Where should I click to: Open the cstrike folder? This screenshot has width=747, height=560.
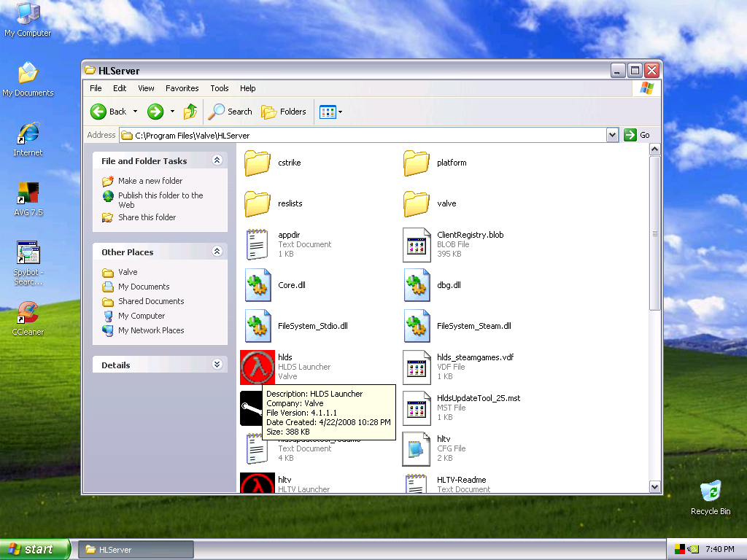[258, 163]
